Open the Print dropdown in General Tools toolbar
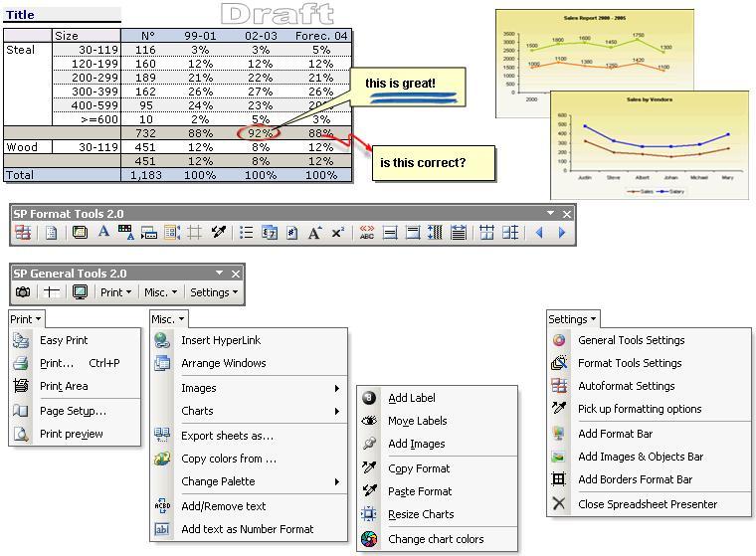This screenshot has height=556, width=756. 115,292
